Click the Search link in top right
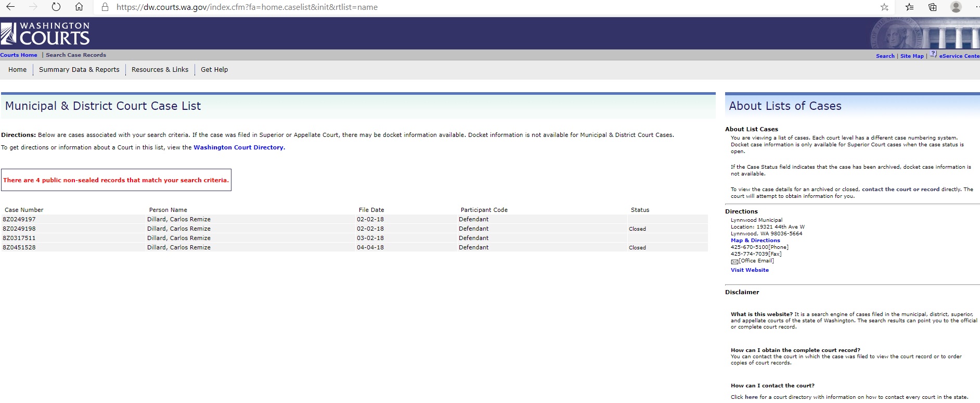 click(885, 56)
